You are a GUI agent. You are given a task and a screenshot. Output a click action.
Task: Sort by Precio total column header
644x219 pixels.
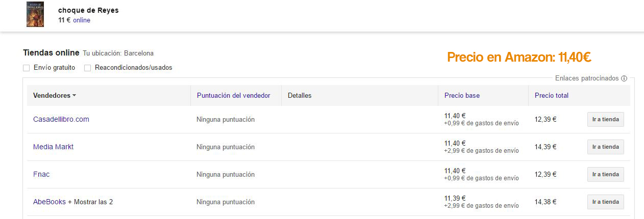(552, 95)
